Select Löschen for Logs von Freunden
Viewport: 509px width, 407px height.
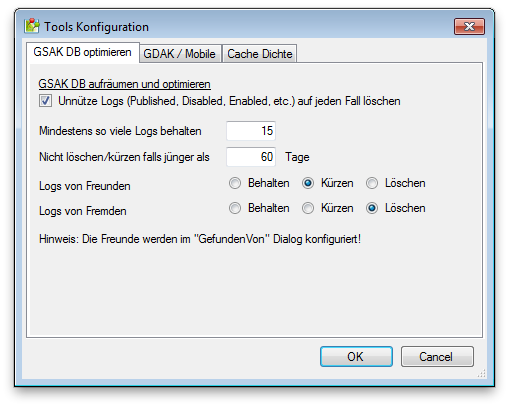click(372, 183)
